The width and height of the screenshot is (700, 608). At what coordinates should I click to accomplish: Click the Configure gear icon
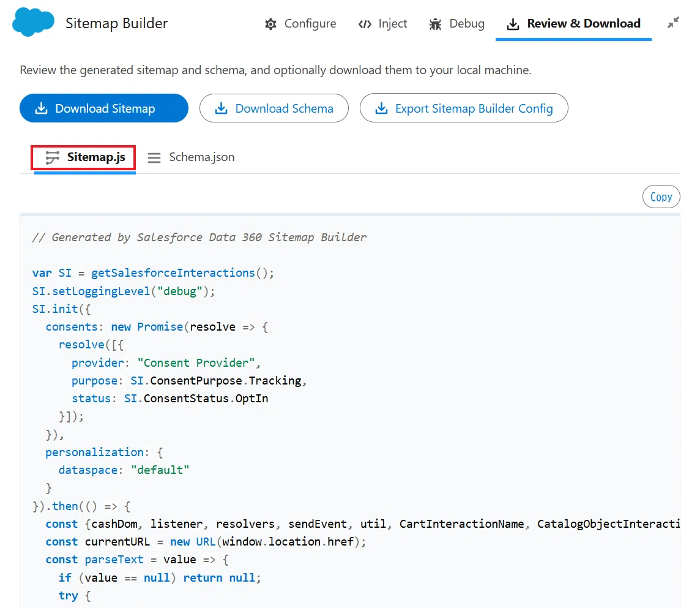tap(270, 24)
